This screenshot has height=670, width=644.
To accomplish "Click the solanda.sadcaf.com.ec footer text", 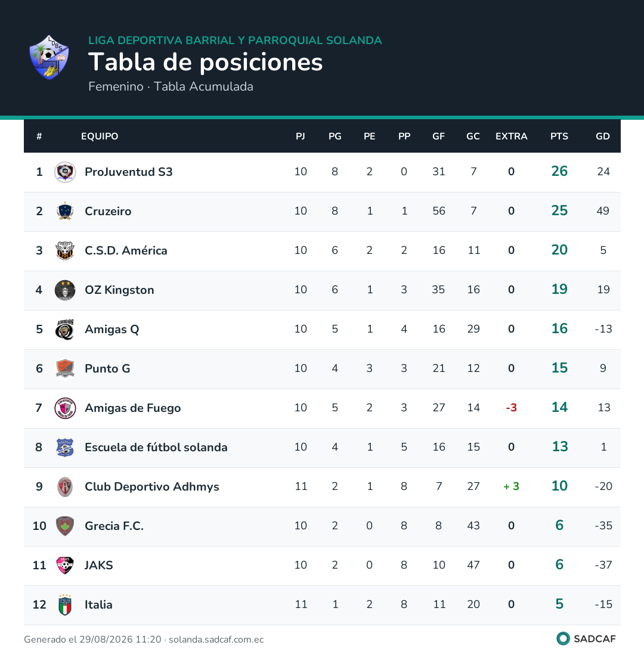I will [216, 640].
